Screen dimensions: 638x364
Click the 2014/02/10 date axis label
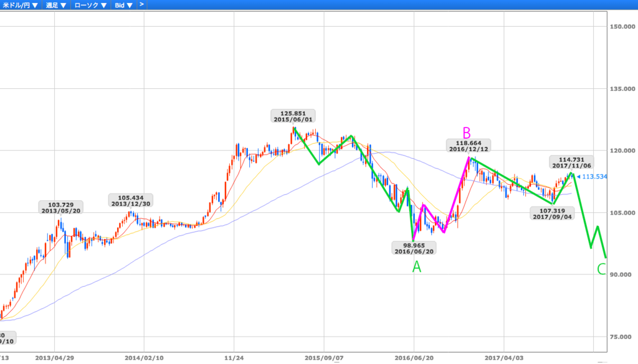pyautogui.click(x=144, y=358)
